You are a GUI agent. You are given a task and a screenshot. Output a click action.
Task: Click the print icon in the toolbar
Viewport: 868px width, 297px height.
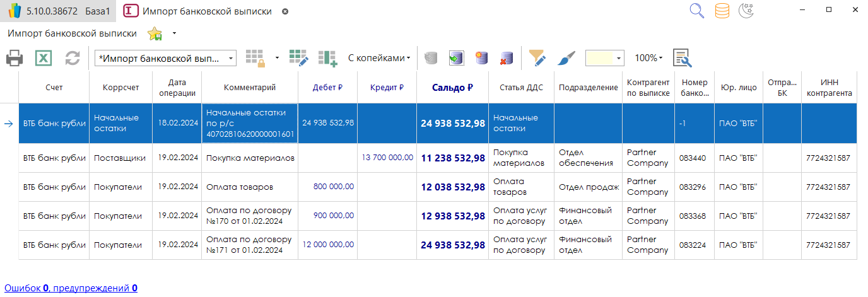(15, 59)
